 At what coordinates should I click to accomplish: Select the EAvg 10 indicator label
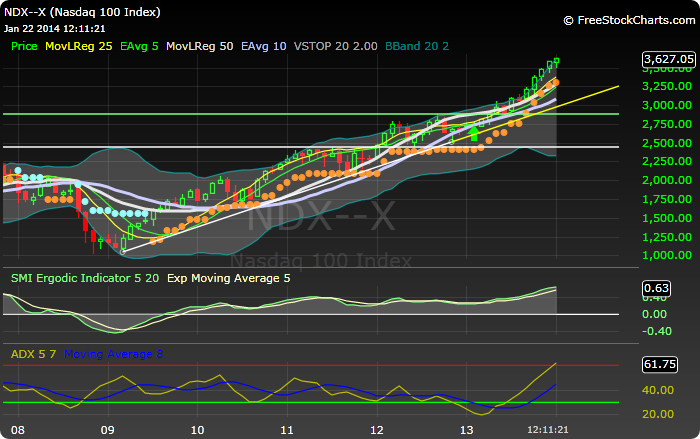point(263,46)
